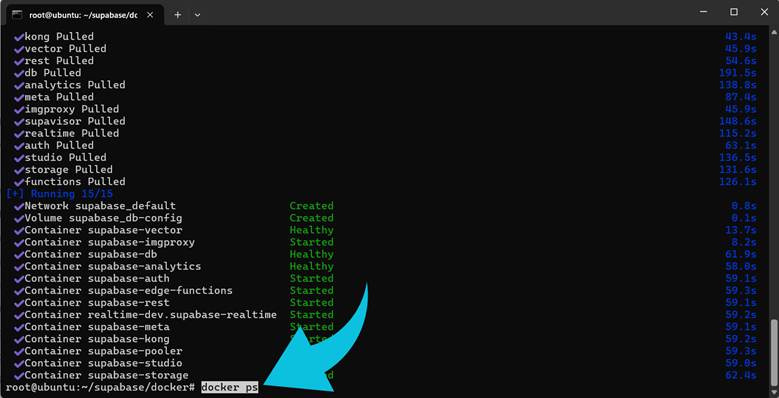Screen dimensions: 779x398
Task: Click the 'imgproxy Pulled' line
Action: 72,109
